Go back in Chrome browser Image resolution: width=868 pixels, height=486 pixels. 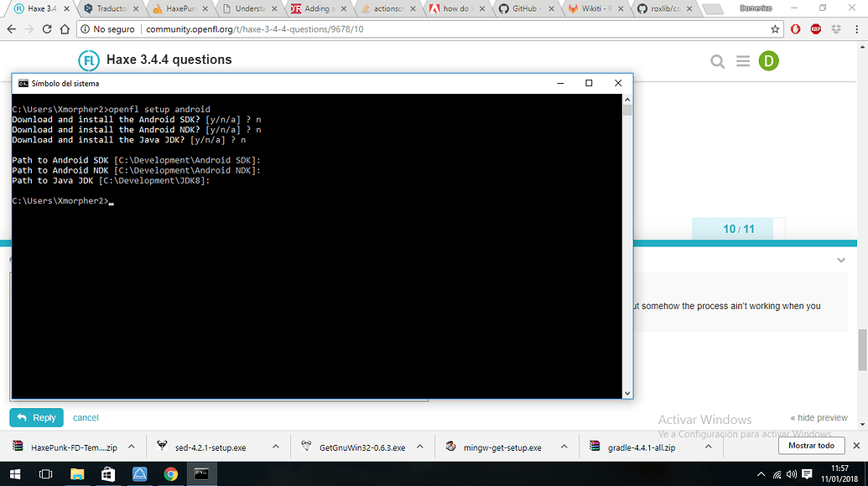coord(12,29)
